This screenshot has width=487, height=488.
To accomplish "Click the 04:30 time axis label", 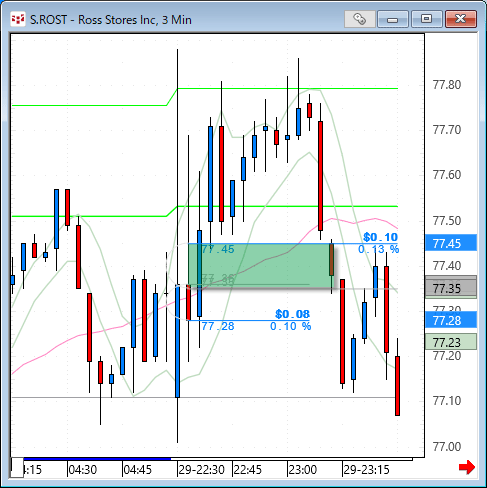I will coord(82,470).
